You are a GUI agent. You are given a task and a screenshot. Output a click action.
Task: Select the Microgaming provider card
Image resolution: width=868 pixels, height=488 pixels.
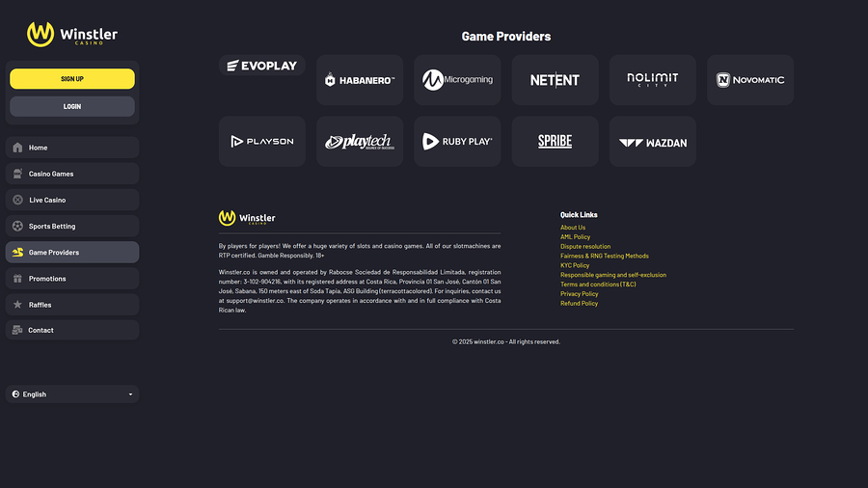tap(457, 80)
